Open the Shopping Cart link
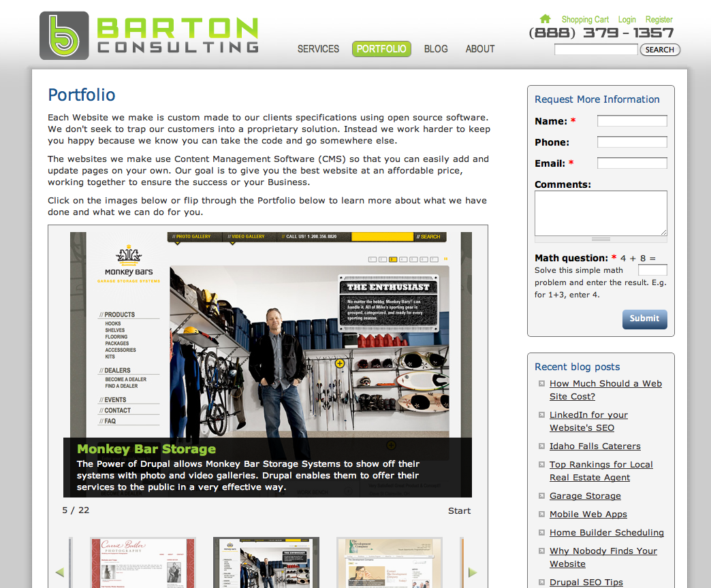The height and width of the screenshot is (588, 711). pyautogui.click(x=585, y=20)
